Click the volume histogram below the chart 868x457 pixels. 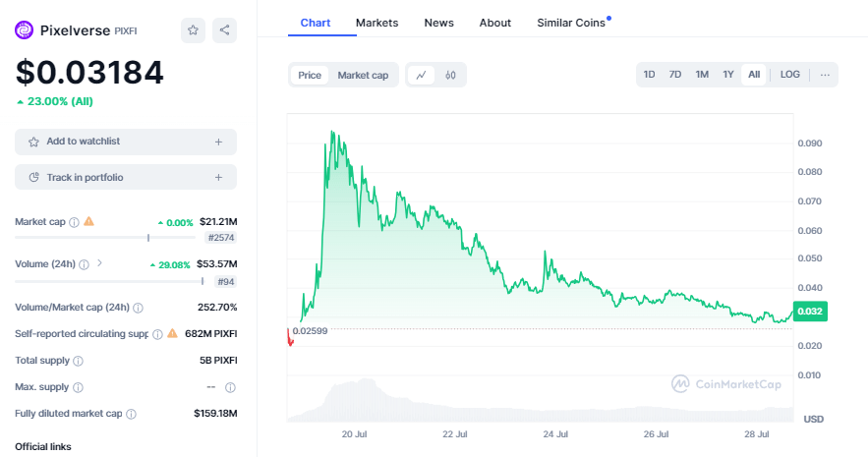[540, 401]
